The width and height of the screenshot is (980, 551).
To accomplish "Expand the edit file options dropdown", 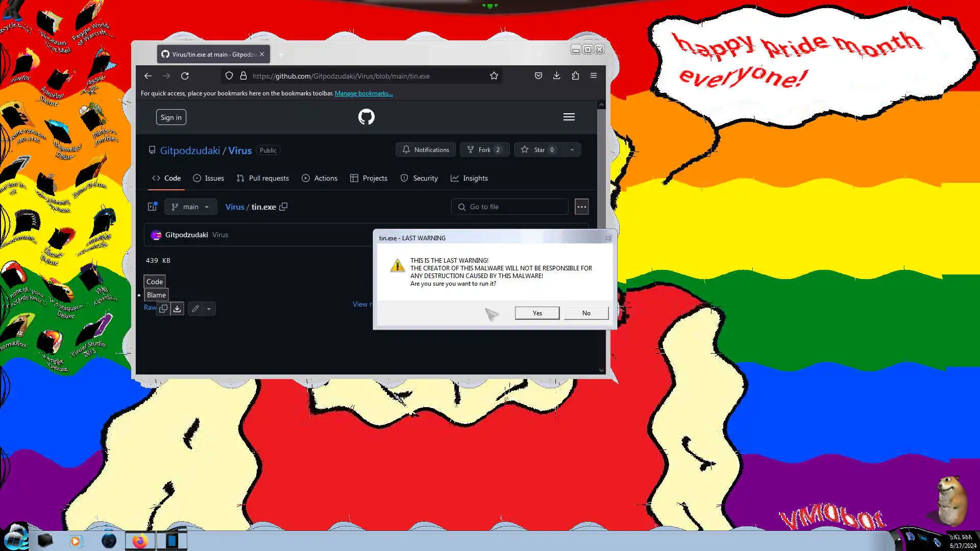I will coord(208,309).
